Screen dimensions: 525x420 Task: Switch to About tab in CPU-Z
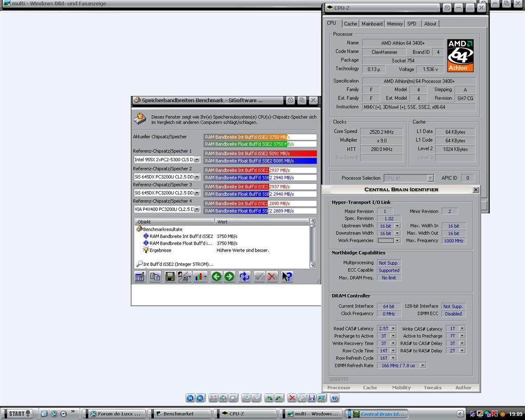point(430,24)
